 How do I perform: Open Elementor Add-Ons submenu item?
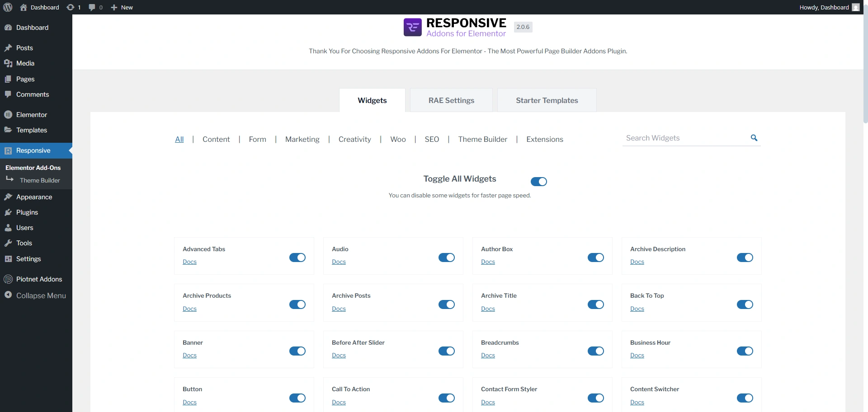point(33,168)
